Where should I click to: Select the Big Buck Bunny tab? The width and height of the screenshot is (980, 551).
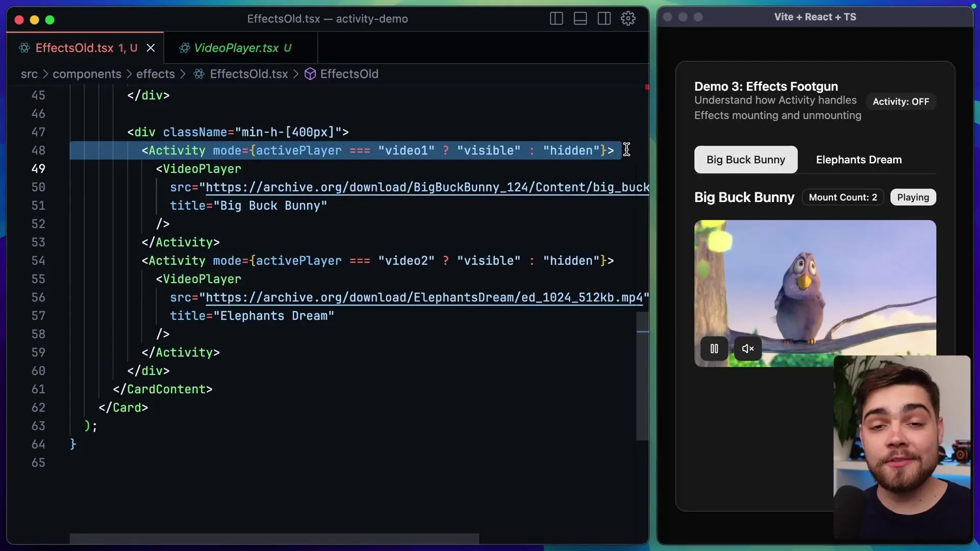click(746, 160)
